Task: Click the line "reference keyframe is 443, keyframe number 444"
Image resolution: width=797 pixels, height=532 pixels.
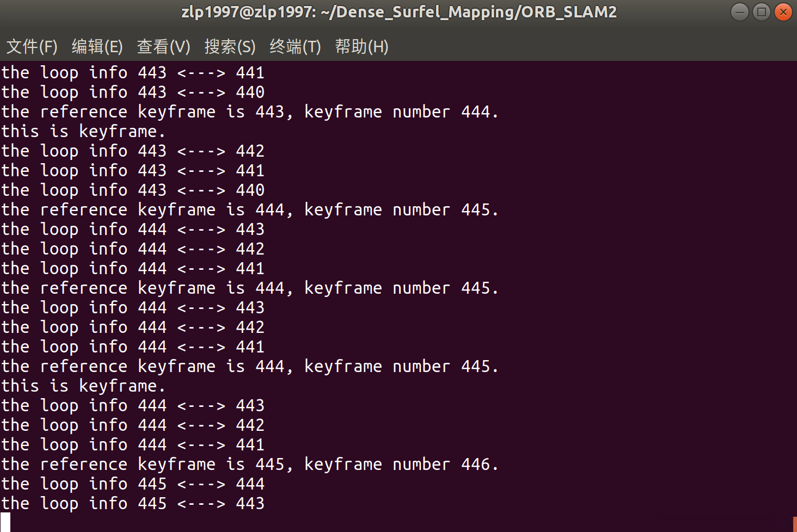Action: (x=249, y=112)
